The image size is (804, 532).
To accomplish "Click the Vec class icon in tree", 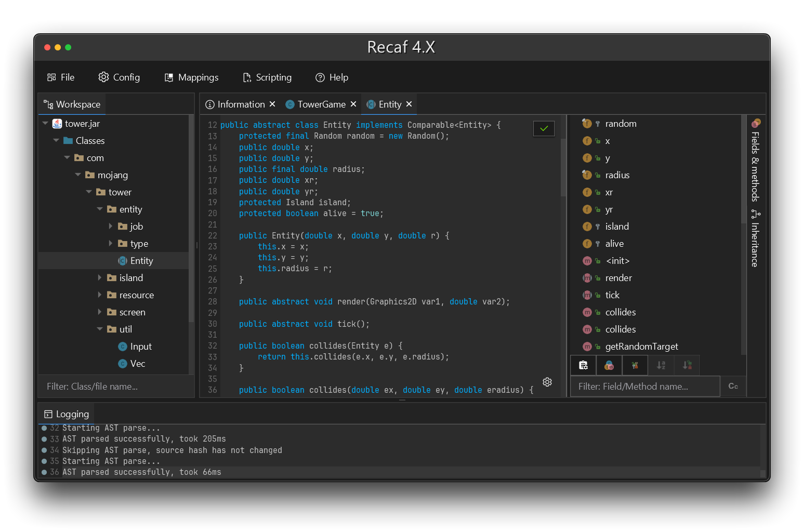I will [123, 364].
